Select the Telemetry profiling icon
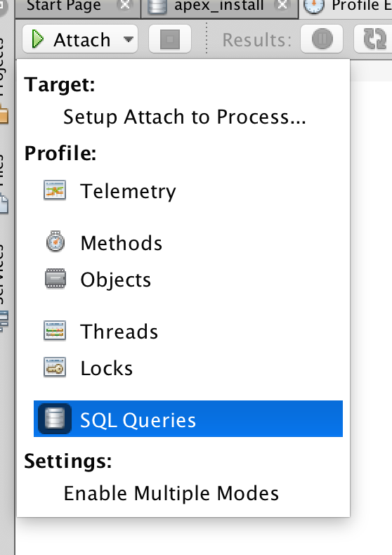Image resolution: width=392 pixels, height=555 pixels. tap(55, 190)
